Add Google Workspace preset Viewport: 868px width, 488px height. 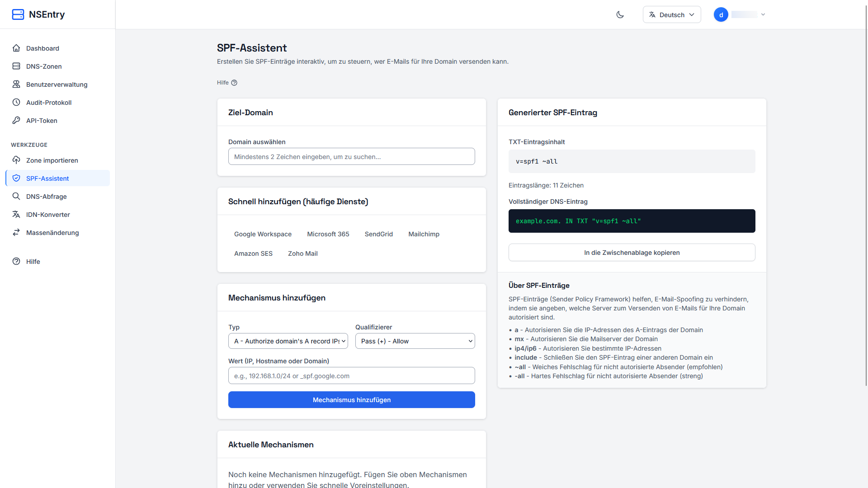coord(263,234)
